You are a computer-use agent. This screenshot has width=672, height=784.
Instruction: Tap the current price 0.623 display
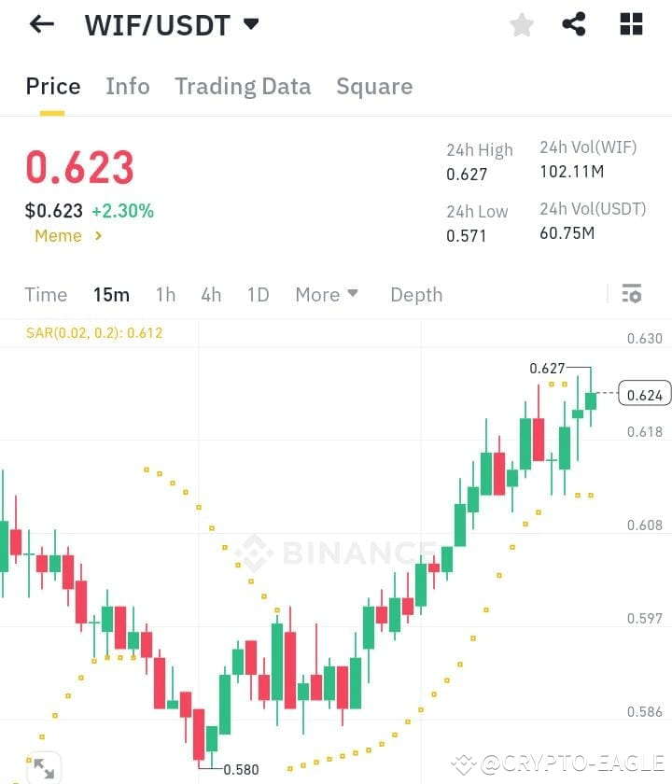click(79, 168)
